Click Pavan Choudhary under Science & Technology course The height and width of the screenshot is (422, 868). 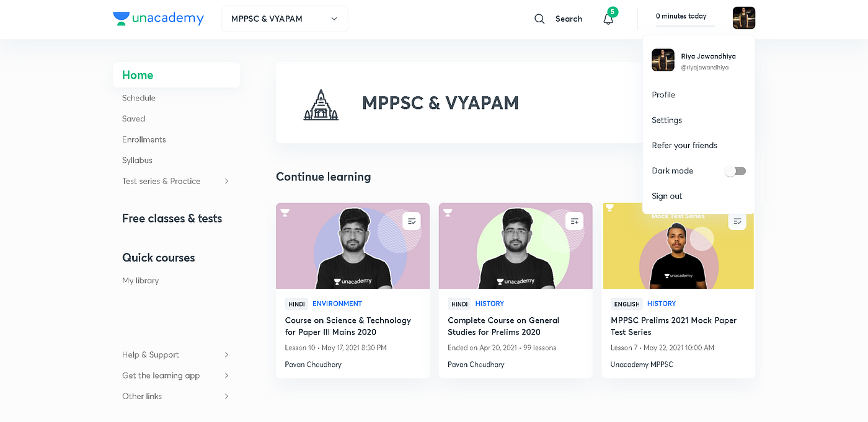point(313,364)
